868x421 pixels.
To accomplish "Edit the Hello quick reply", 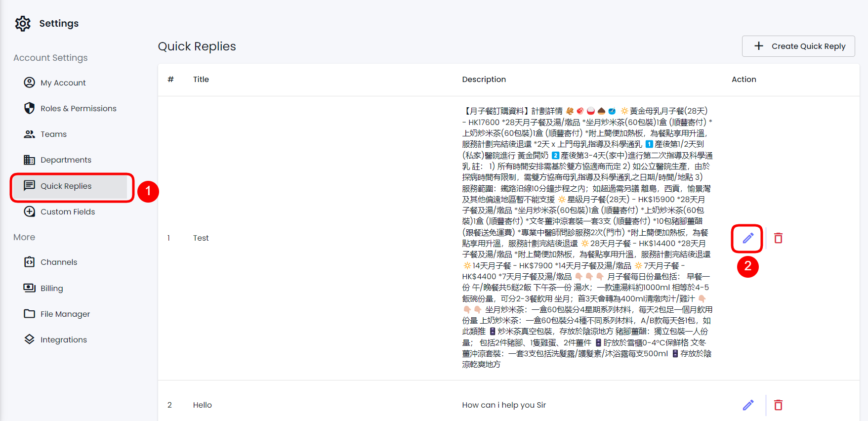I will pos(748,405).
